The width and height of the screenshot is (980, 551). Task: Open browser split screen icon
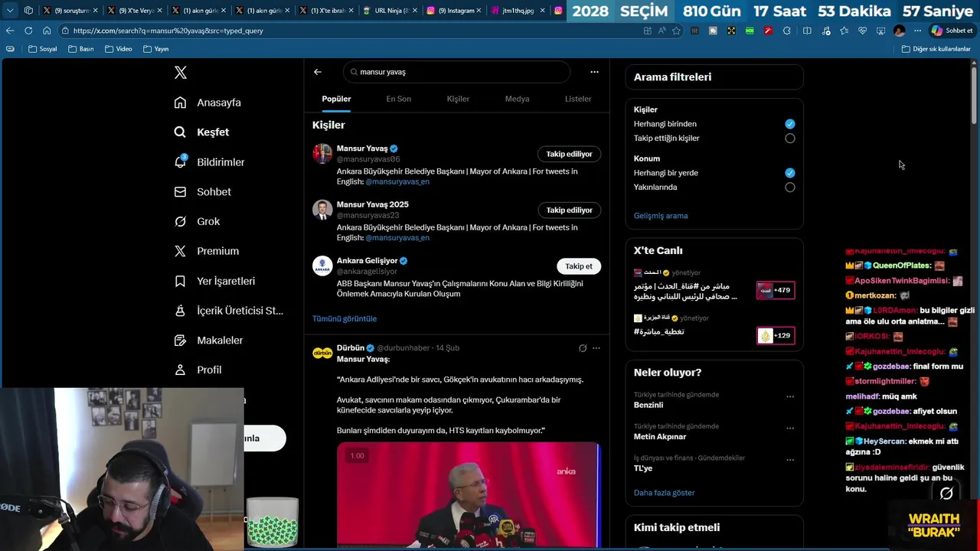[x=807, y=31]
